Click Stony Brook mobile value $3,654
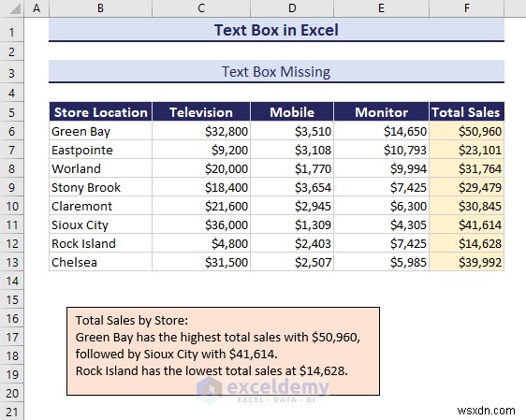Viewport: 526px width, 420px height. pyautogui.click(x=292, y=187)
